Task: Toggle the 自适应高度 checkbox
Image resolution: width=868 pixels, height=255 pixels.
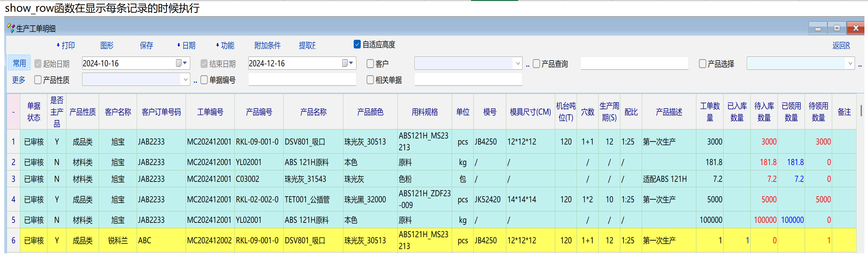Action: point(357,45)
